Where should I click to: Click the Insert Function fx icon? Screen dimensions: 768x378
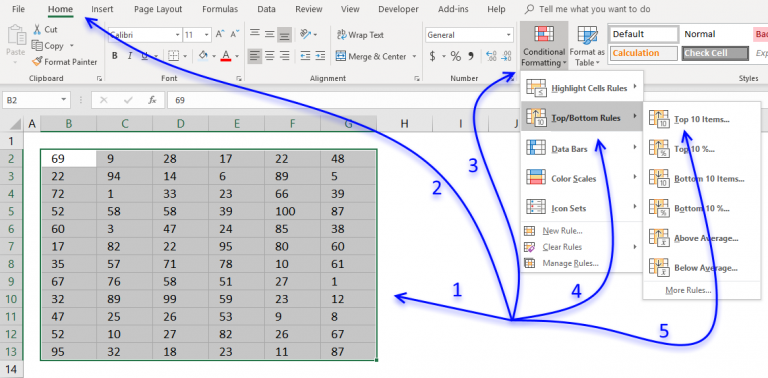point(152,100)
